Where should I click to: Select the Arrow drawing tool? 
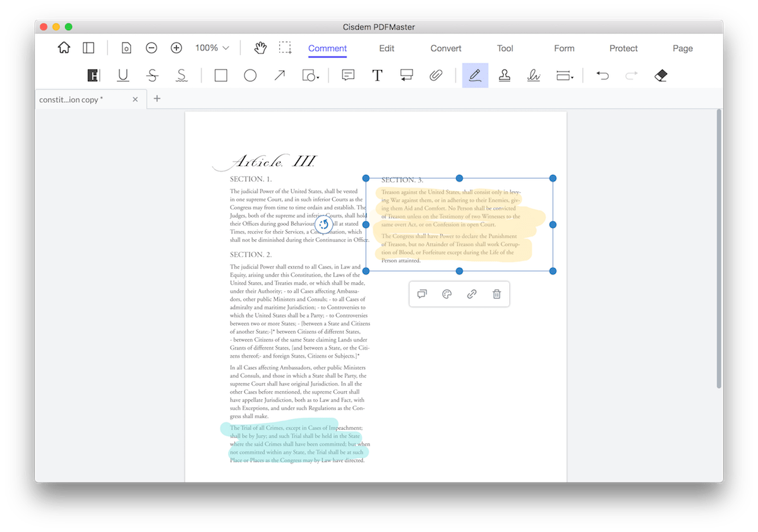(279, 76)
